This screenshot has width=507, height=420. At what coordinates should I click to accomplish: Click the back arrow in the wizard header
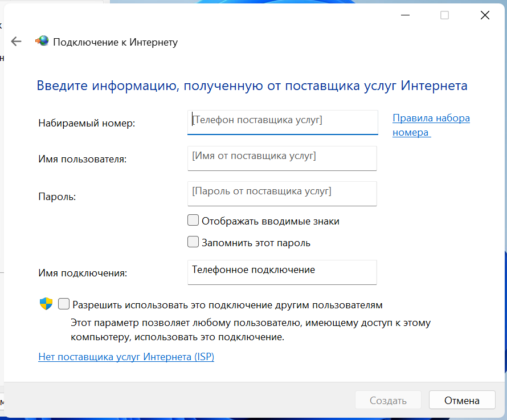click(16, 42)
